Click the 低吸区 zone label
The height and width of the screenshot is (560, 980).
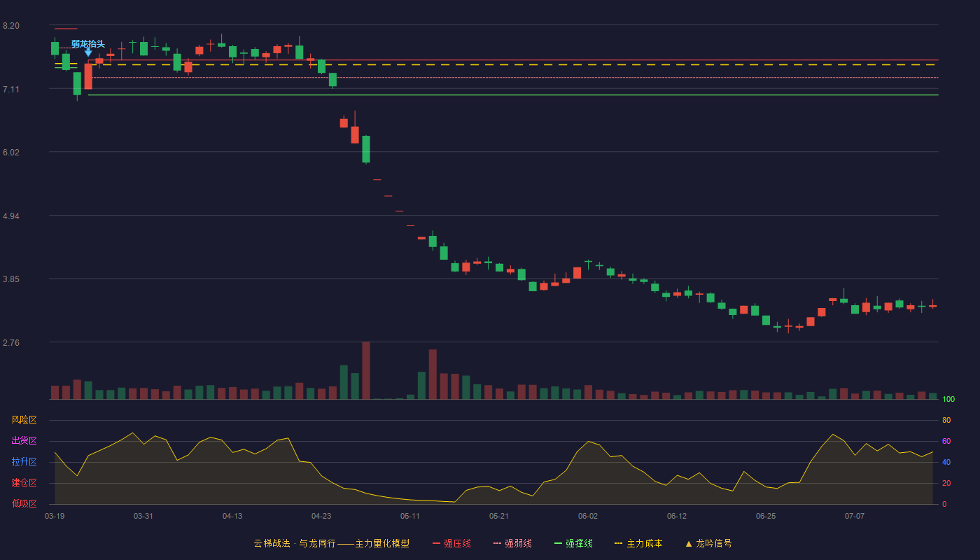pos(24,503)
